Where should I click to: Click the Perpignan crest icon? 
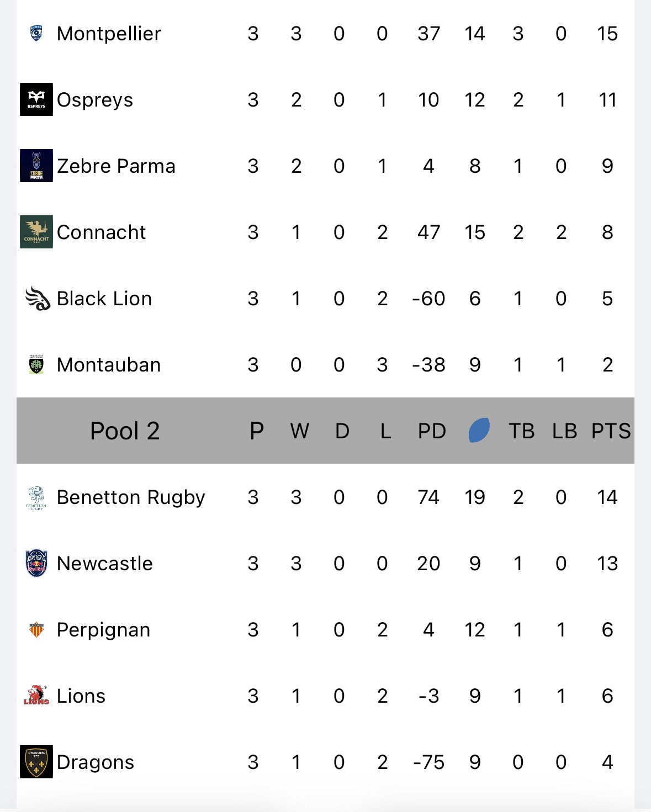click(x=36, y=629)
